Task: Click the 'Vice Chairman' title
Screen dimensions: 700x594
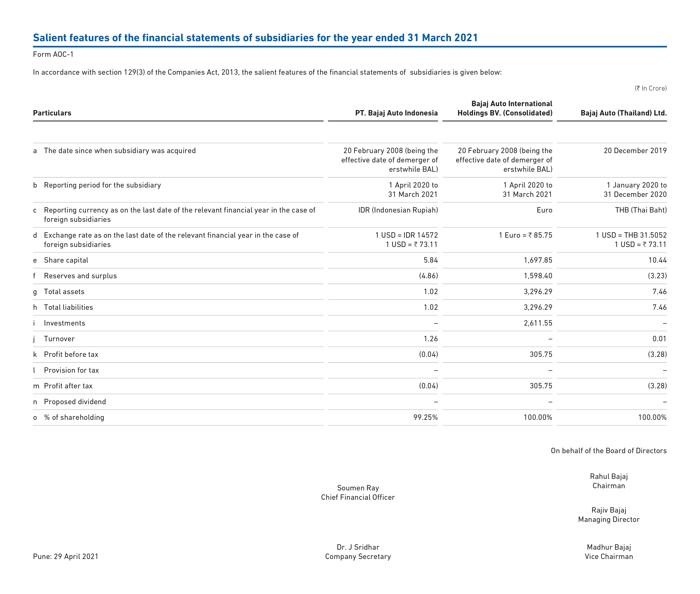Action: coord(609,557)
